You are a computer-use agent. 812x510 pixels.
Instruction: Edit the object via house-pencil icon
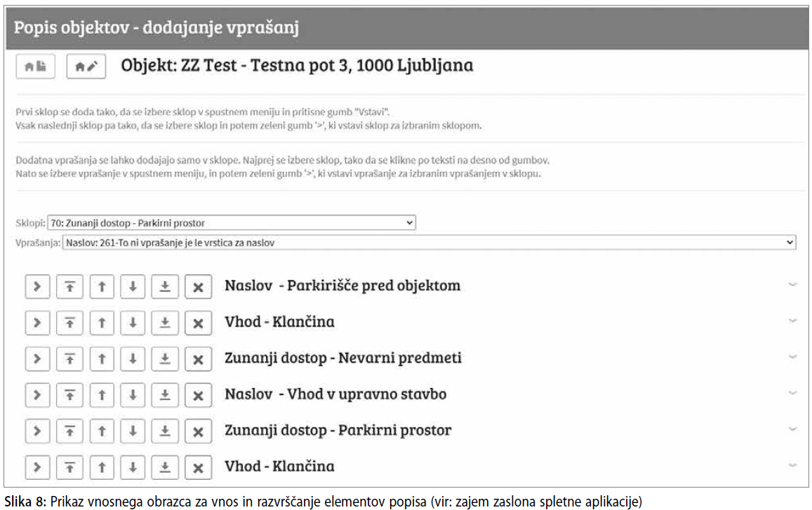point(86,66)
